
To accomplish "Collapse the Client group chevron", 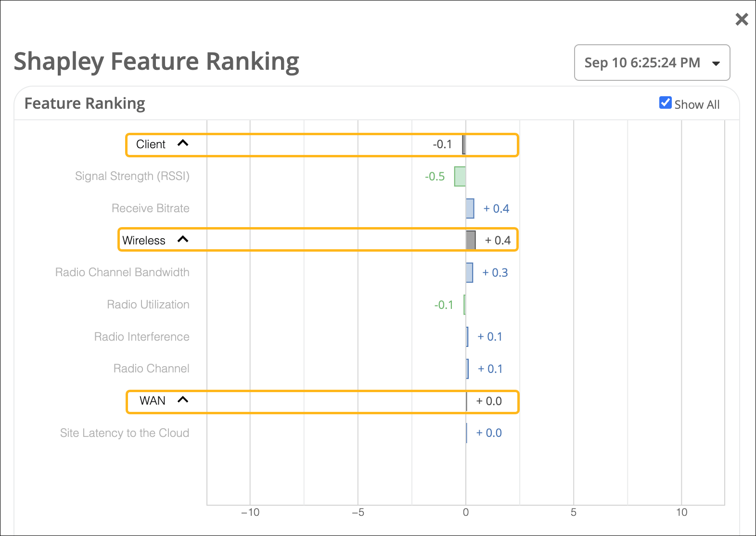I will click(183, 143).
